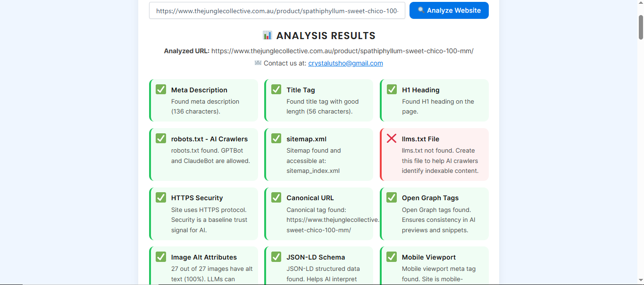Click the checkmark on H1 Heading card

tap(392, 90)
